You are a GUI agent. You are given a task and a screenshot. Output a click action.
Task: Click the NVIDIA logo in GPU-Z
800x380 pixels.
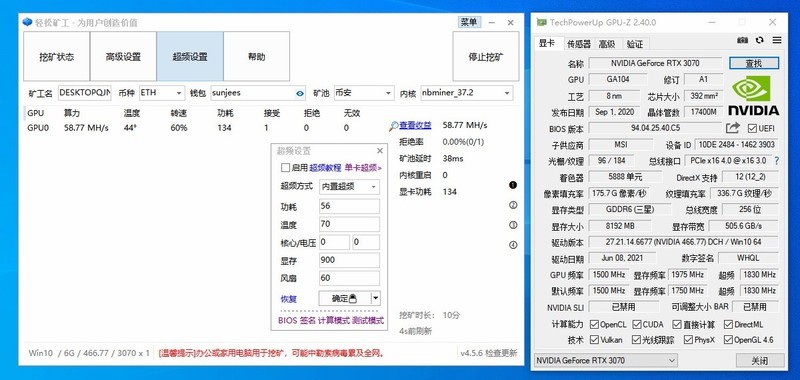pos(753,96)
